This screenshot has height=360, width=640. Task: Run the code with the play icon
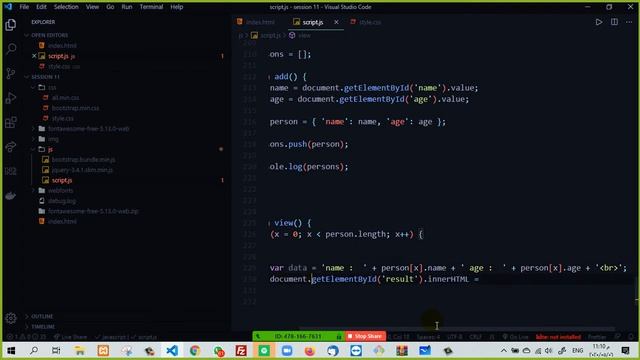(598, 22)
